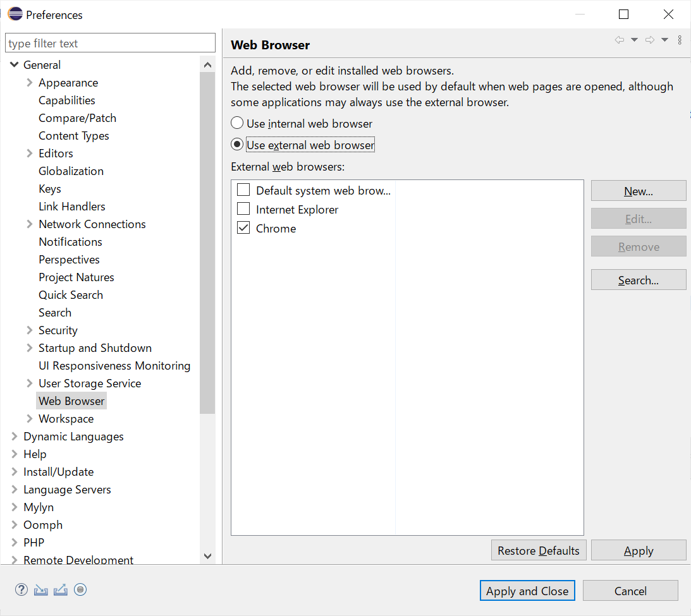Image resolution: width=691 pixels, height=616 pixels.
Task: Expand the Startup and Shutdown node
Action: coord(30,347)
